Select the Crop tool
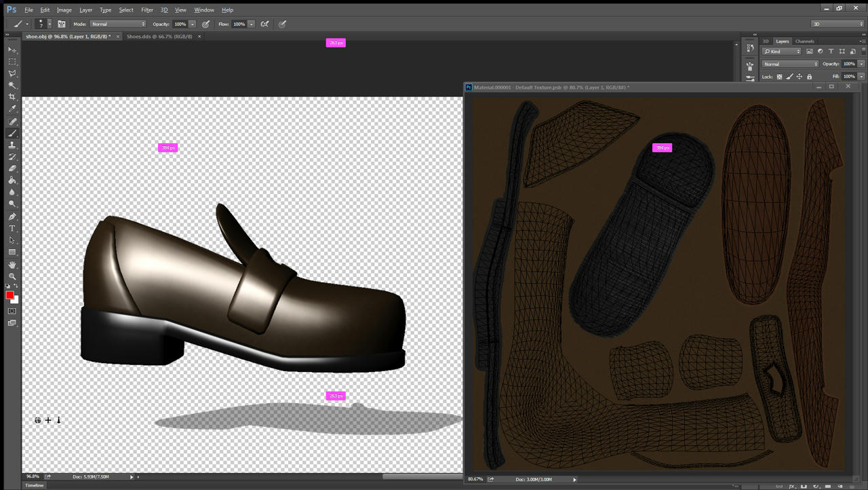This screenshot has width=868, height=490. coord(12,97)
